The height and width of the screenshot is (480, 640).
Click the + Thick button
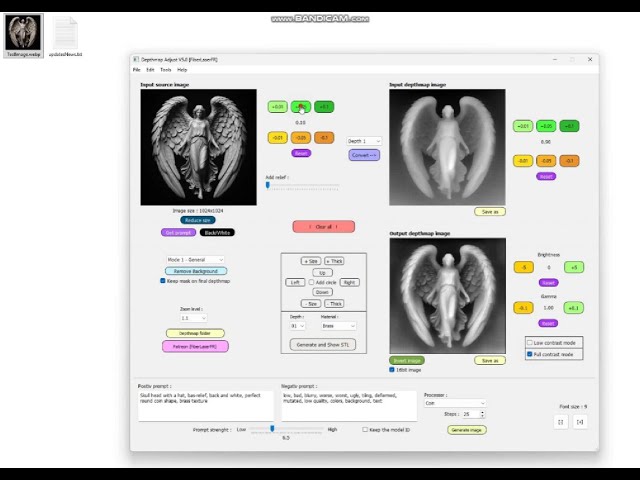click(x=334, y=261)
